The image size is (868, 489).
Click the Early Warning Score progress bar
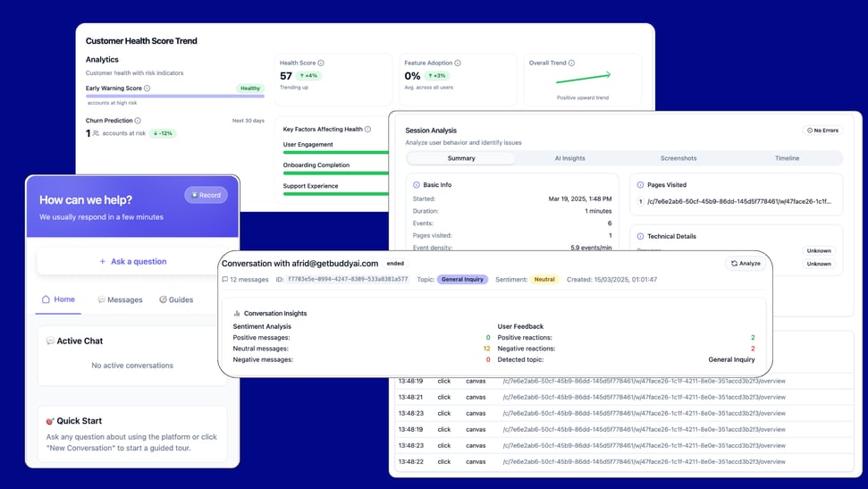pyautogui.click(x=175, y=96)
